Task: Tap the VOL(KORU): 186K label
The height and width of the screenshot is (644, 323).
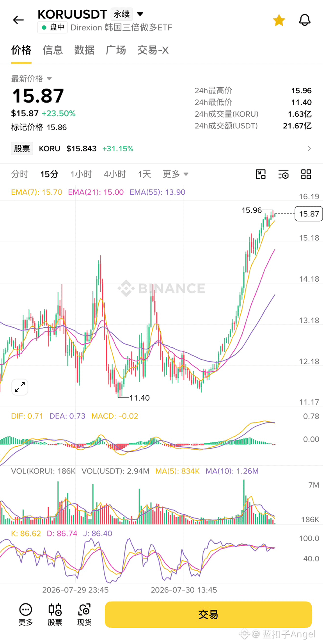Action: [43, 471]
